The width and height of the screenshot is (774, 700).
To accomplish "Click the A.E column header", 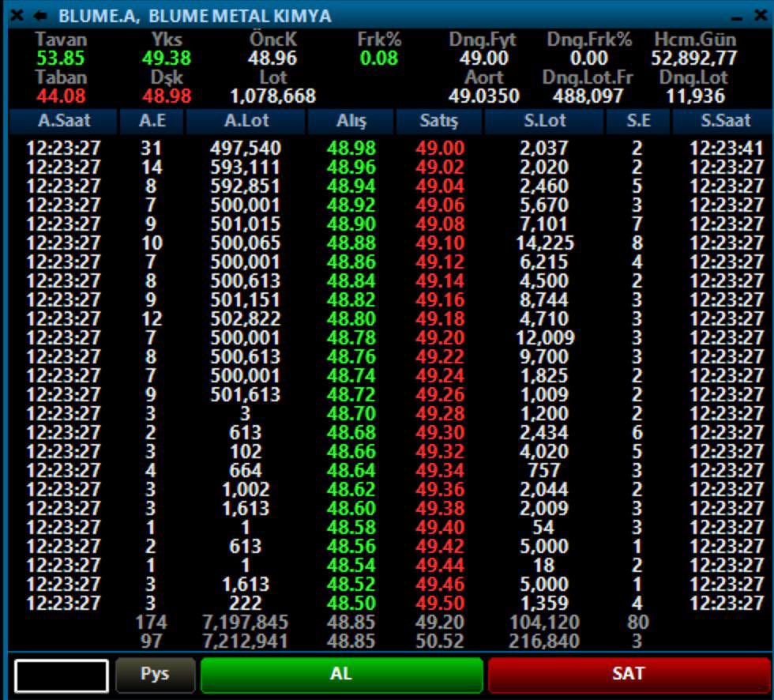I will (x=152, y=121).
